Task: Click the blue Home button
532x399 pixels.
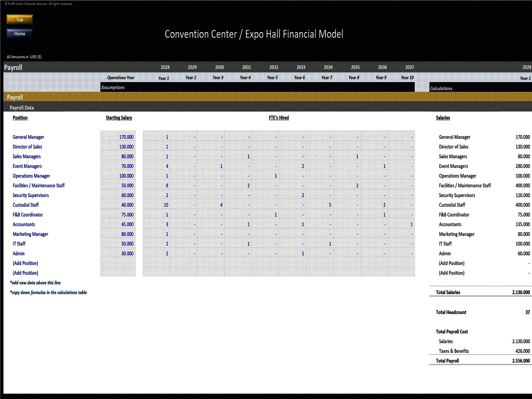Action: [20, 34]
